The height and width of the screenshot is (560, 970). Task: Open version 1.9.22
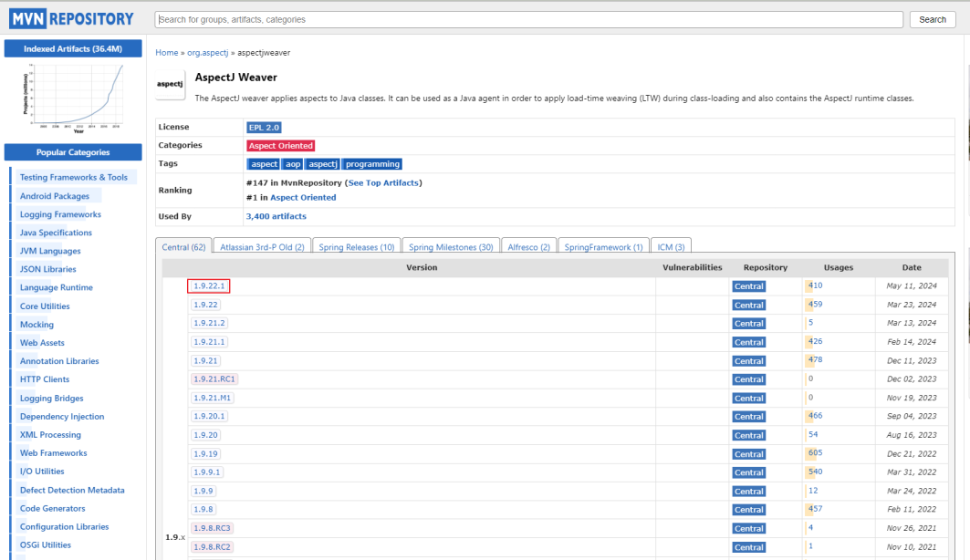pos(205,305)
